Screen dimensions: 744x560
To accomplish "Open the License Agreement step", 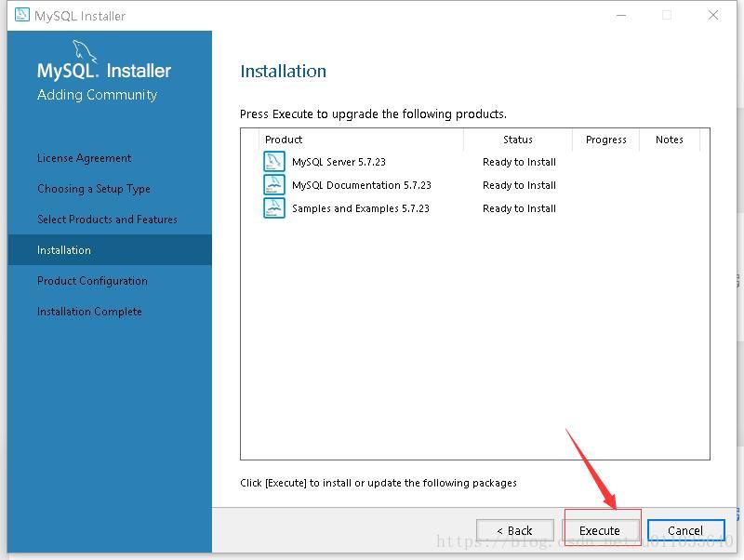I will tap(85, 158).
